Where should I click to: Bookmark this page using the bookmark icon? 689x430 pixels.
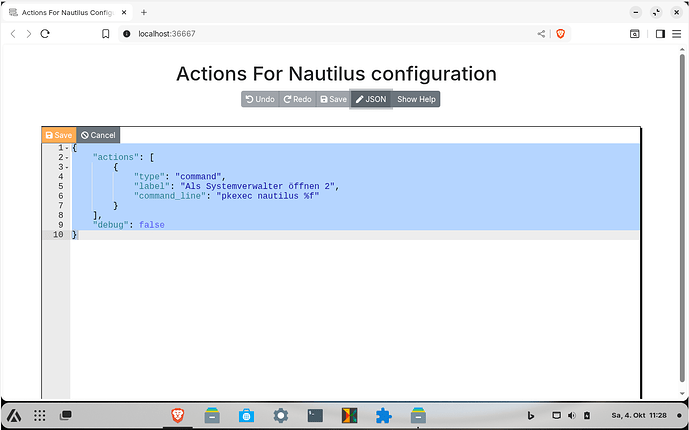click(105, 33)
